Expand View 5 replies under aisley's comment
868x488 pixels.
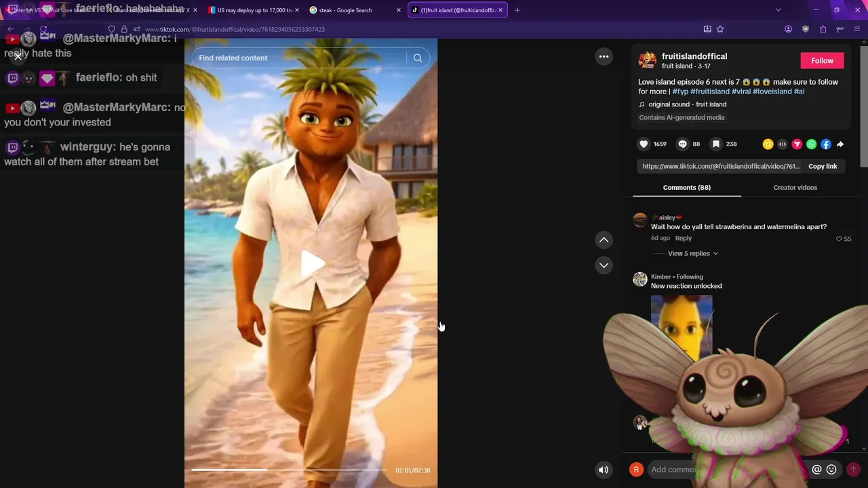pos(693,253)
